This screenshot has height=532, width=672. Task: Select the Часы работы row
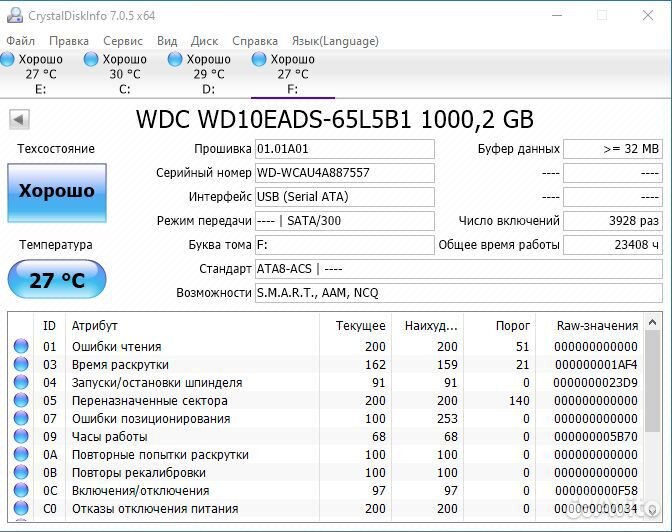326,436
